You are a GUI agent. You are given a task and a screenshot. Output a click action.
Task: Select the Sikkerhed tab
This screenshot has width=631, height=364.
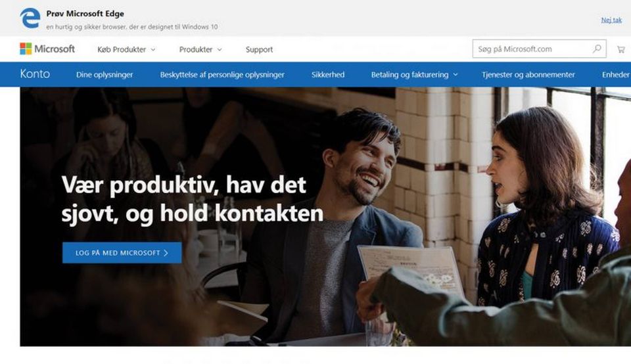328,75
